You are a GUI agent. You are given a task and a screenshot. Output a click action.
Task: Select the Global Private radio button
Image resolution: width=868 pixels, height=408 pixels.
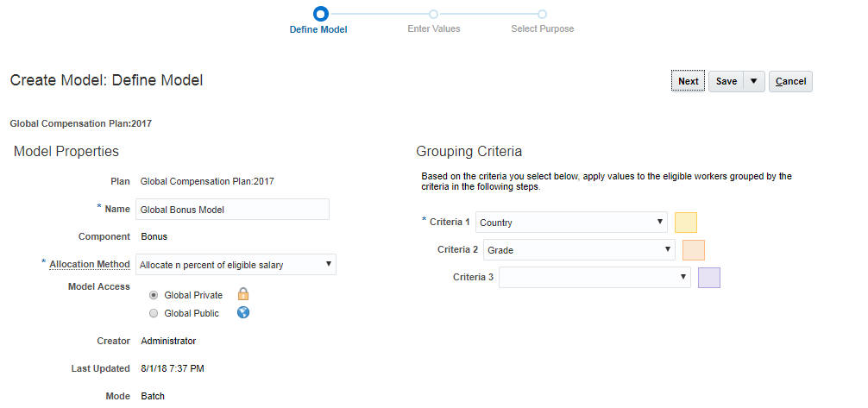point(154,295)
